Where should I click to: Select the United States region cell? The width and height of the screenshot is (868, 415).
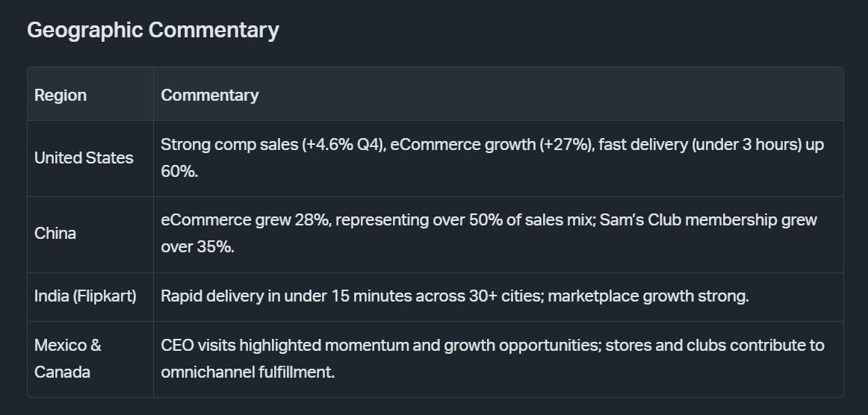click(x=84, y=157)
